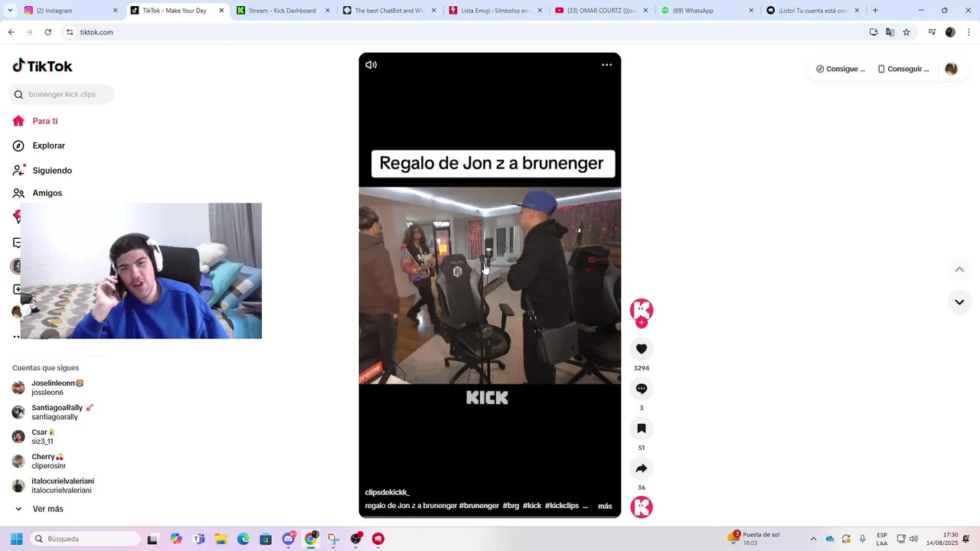Go to the previous video using up arrow
This screenshot has height=551, width=980.
point(959,269)
